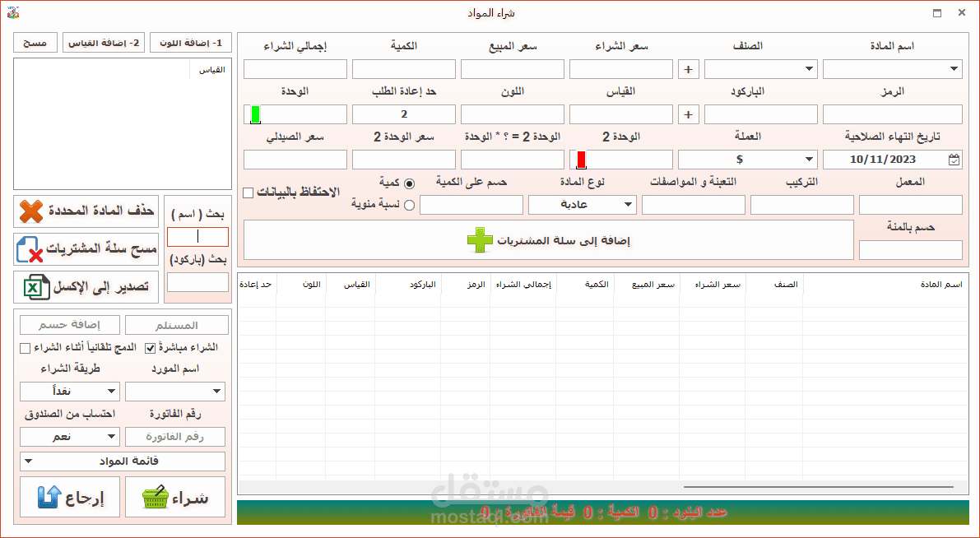
Task: Click the application icon in title bar
Action: click(x=13, y=12)
